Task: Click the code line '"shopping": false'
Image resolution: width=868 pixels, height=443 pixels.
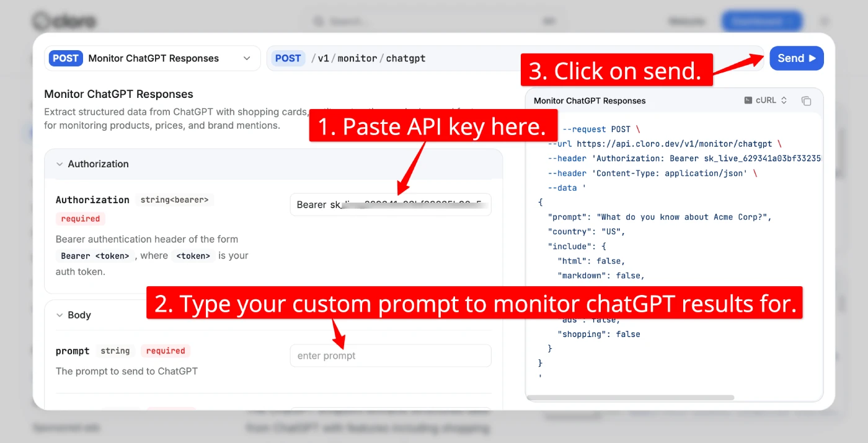Action: click(599, 334)
